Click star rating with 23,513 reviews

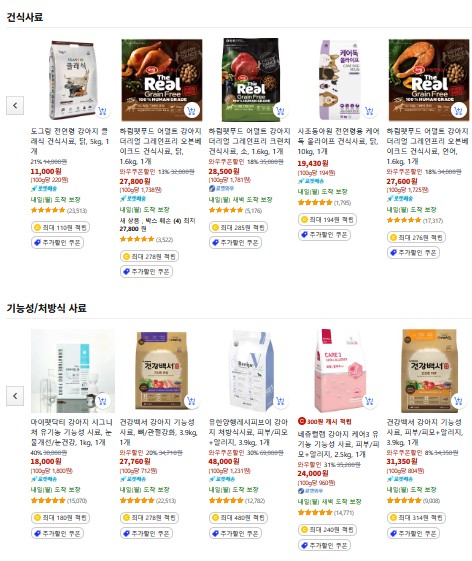59,210
